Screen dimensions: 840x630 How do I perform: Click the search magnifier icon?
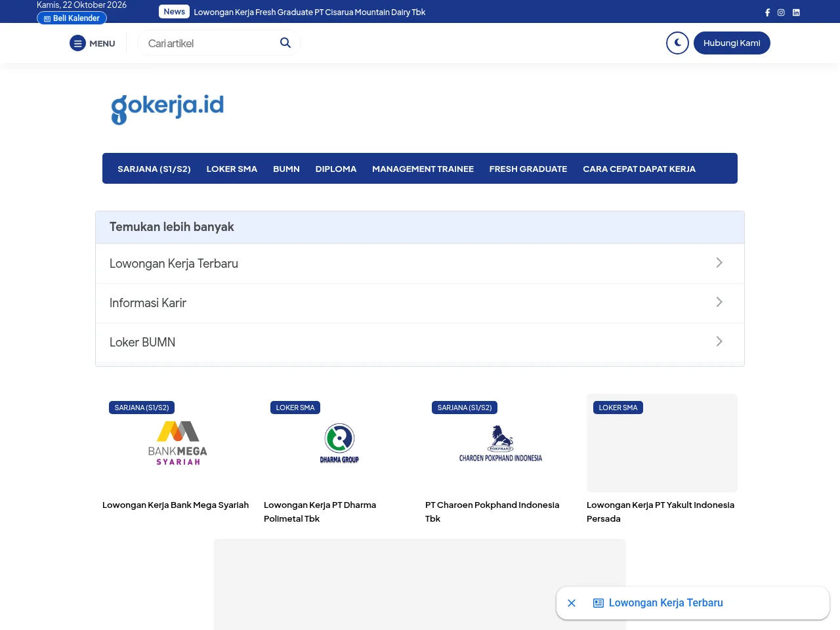pos(285,43)
